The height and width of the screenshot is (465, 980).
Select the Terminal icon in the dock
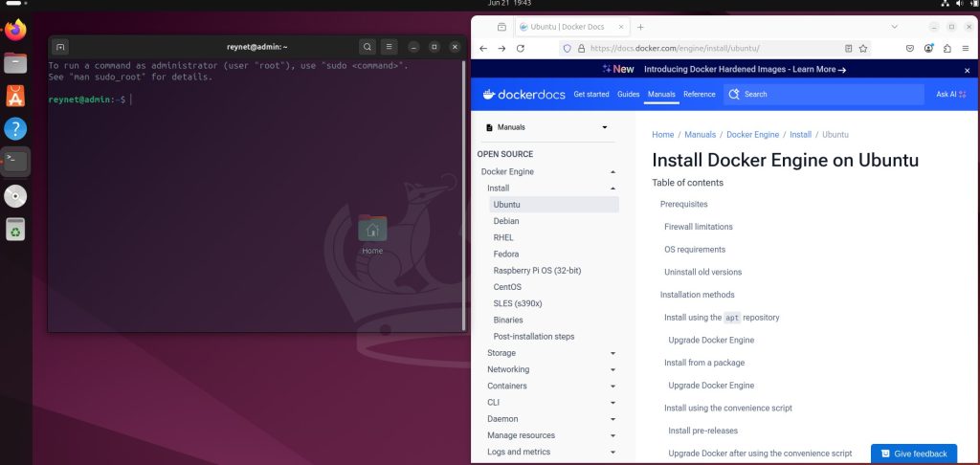click(15, 162)
